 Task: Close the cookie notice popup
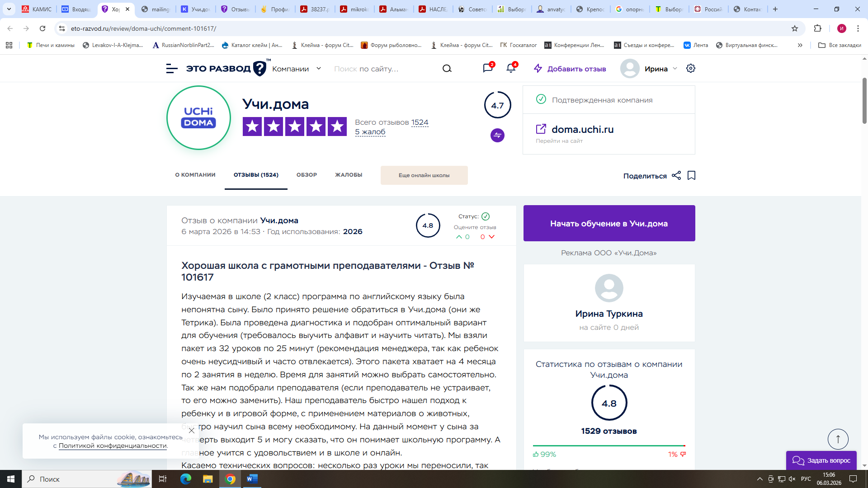tap(192, 430)
